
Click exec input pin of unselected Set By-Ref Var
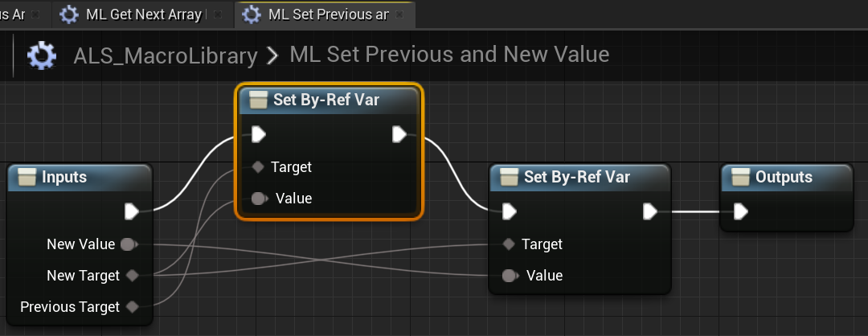click(510, 211)
